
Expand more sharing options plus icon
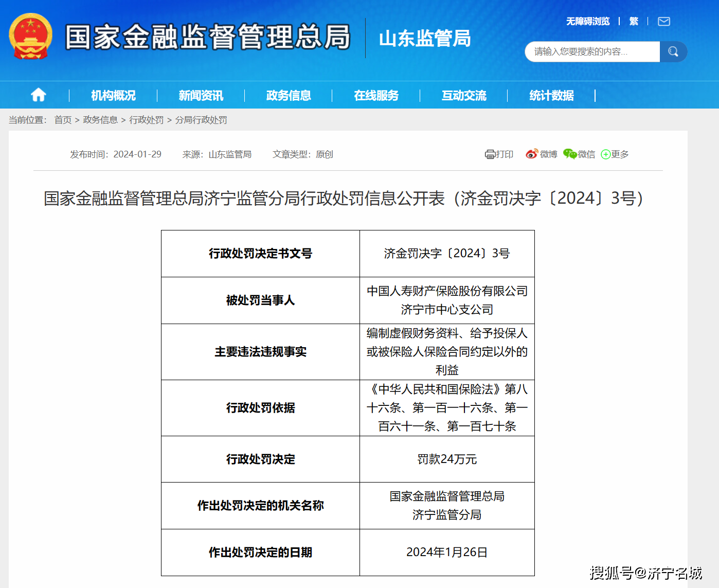[x=605, y=154]
